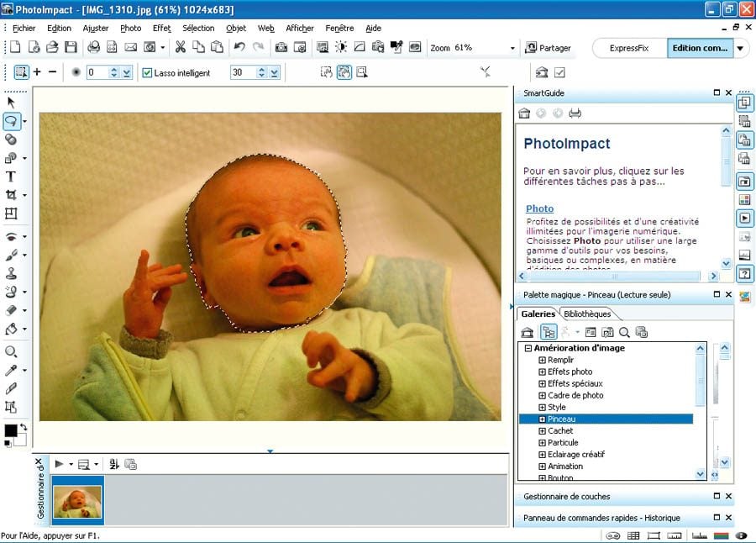756x543 pixels.
Task: Select the new selection mode button
Action: [x=21, y=72]
